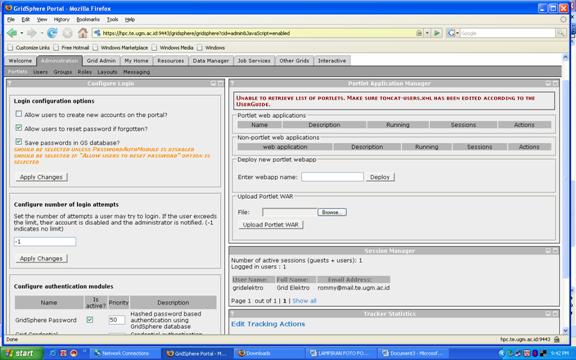
Task: Click the 'Show all' link in Session Manager
Action: [304, 300]
